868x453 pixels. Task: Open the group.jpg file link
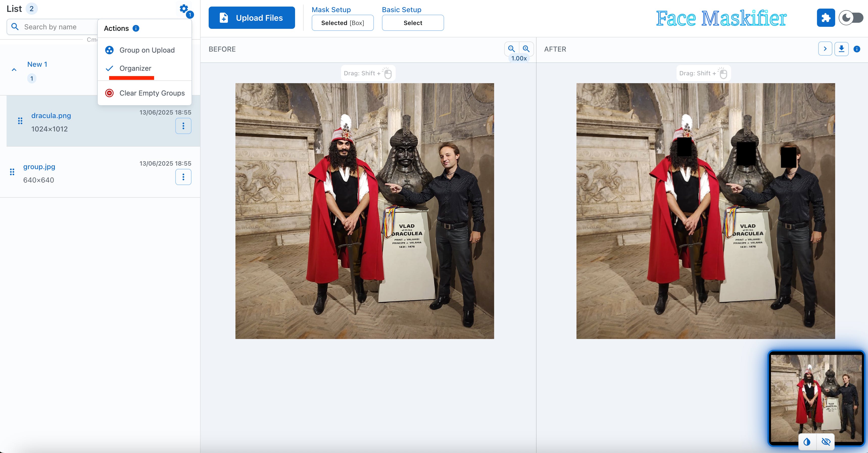(x=39, y=167)
